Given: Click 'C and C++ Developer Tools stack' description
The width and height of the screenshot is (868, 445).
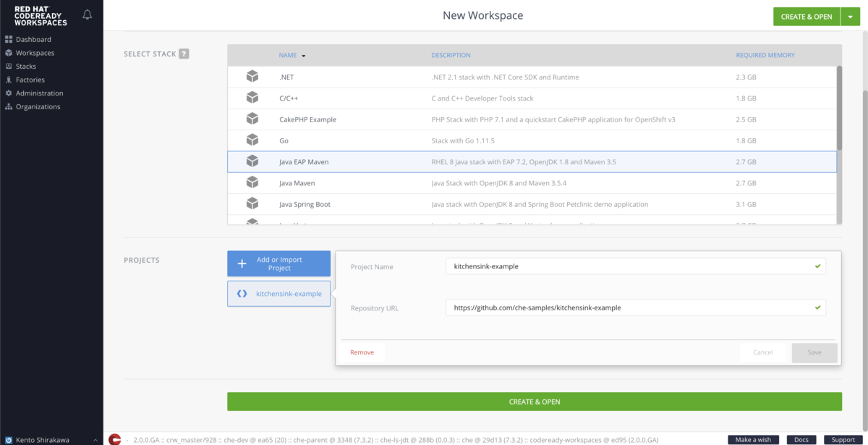Looking at the screenshot, I should pos(482,98).
